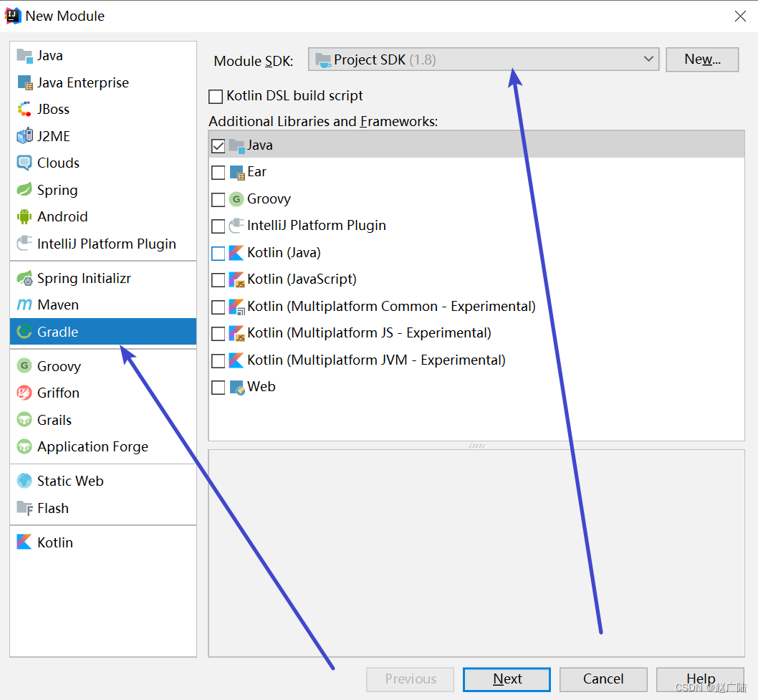Select the J2ME module icon
Viewport: 758px width, 700px height.
(24, 136)
